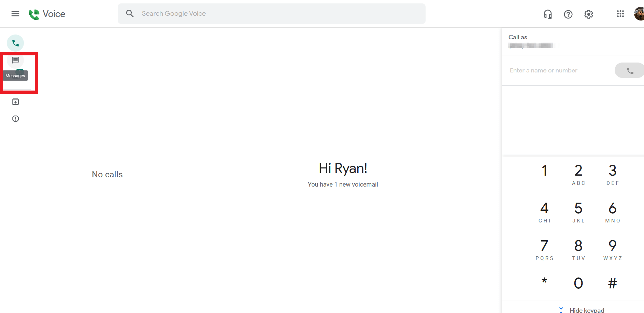This screenshot has height=313, width=644.
Task: Open the Spam section
Action: click(15, 119)
